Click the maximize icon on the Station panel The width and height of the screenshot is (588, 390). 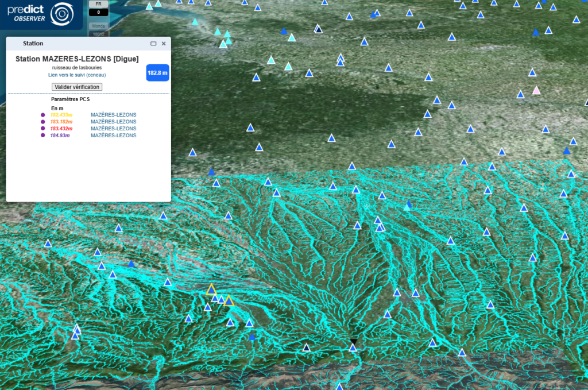point(153,43)
